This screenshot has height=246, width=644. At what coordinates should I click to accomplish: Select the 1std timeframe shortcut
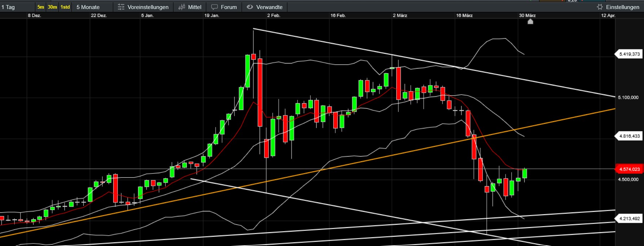click(x=65, y=7)
